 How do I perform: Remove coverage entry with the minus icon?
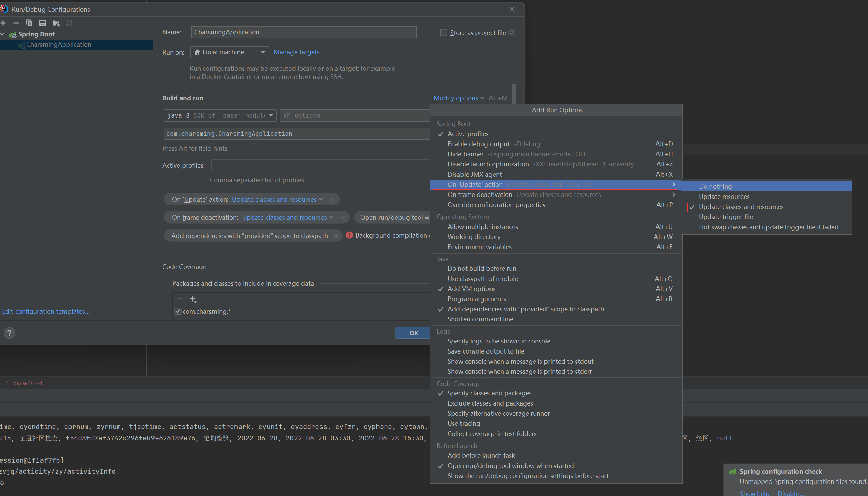click(x=179, y=299)
